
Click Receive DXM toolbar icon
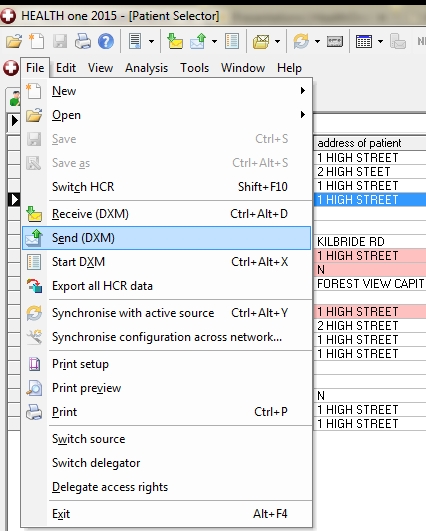pyautogui.click(x=175, y=41)
